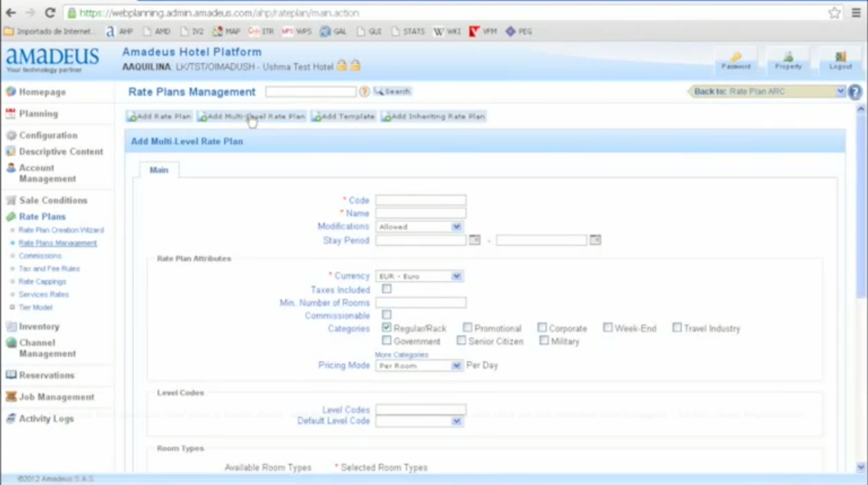Enable the Taxes Included checkbox

pos(387,289)
